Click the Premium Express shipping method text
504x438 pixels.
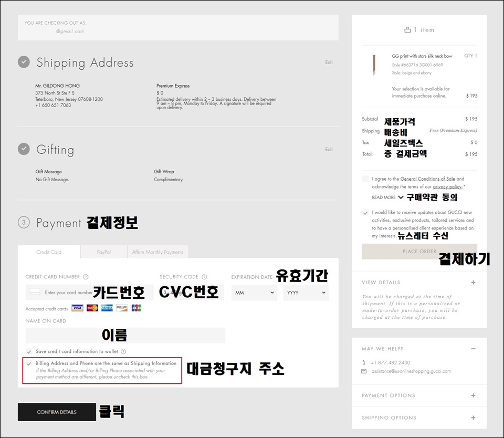[x=173, y=86]
